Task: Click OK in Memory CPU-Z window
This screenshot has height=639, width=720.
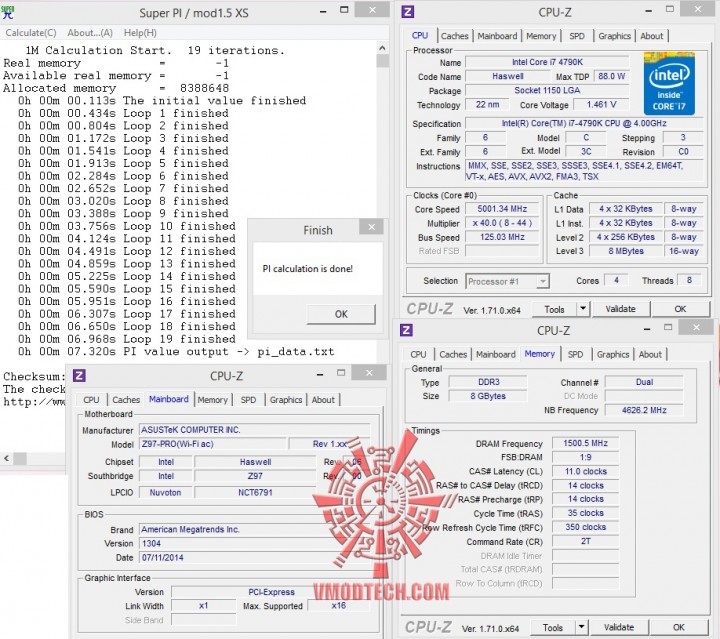Action: tap(679, 627)
